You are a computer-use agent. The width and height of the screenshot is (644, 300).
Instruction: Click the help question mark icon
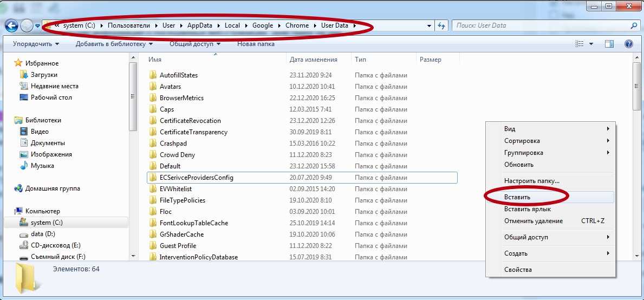(x=628, y=44)
